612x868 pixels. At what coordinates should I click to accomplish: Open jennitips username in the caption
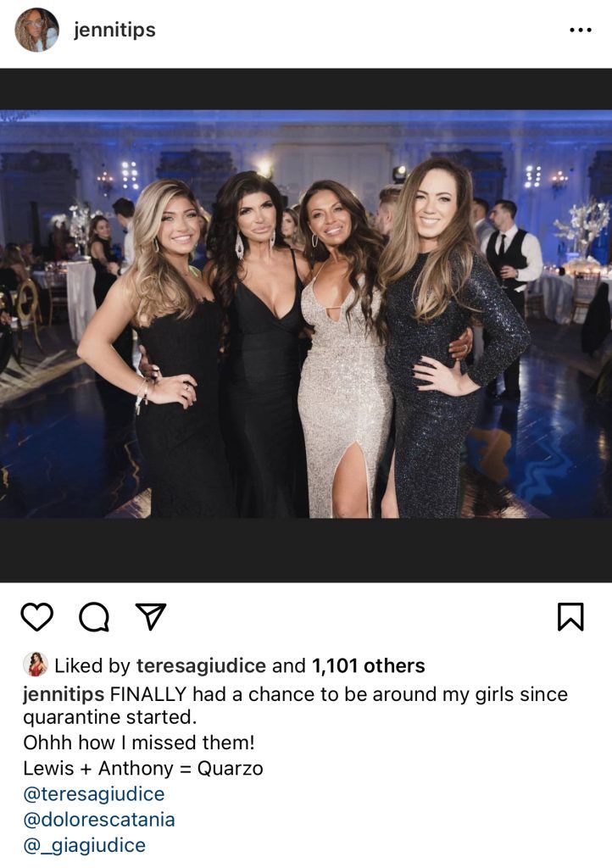64,694
